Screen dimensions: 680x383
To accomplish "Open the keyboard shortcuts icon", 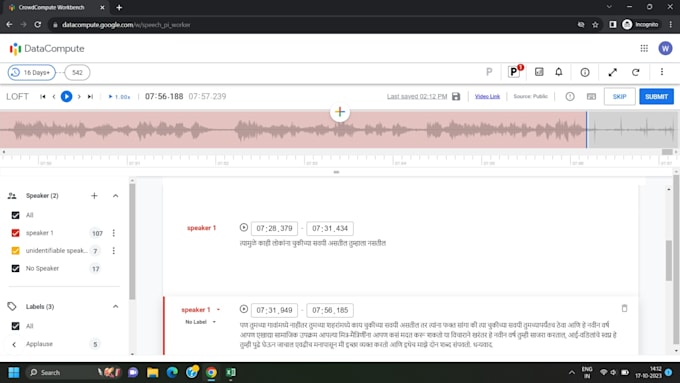I will pyautogui.click(x=591, y=96).
